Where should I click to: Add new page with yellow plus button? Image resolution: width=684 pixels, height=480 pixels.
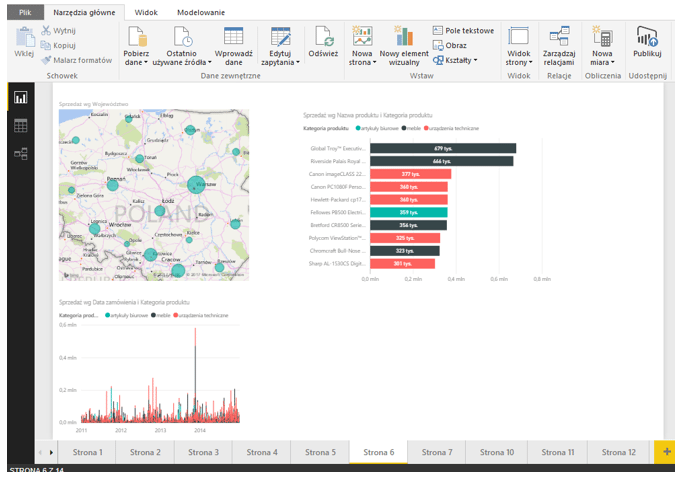pos(663,452)
